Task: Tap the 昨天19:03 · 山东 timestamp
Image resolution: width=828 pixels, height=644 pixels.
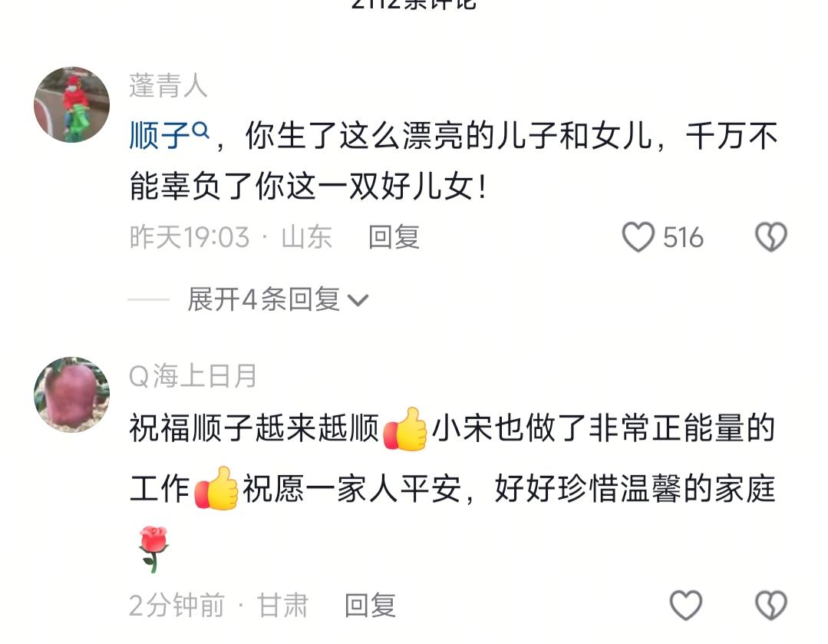Action: click(x=231, y=236)
